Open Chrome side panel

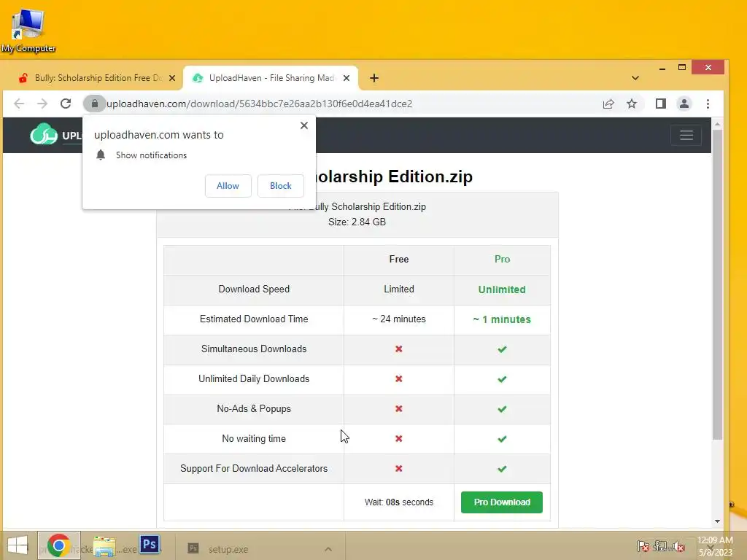(661, 104)
